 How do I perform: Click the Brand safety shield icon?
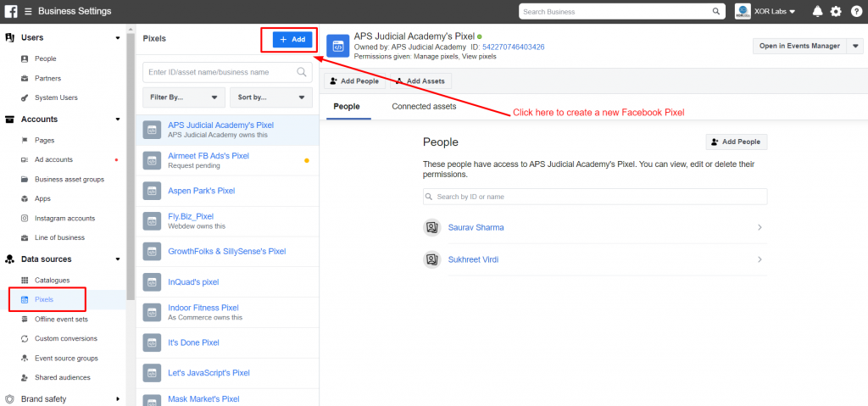pyautogui.click(x=9, y=399)
